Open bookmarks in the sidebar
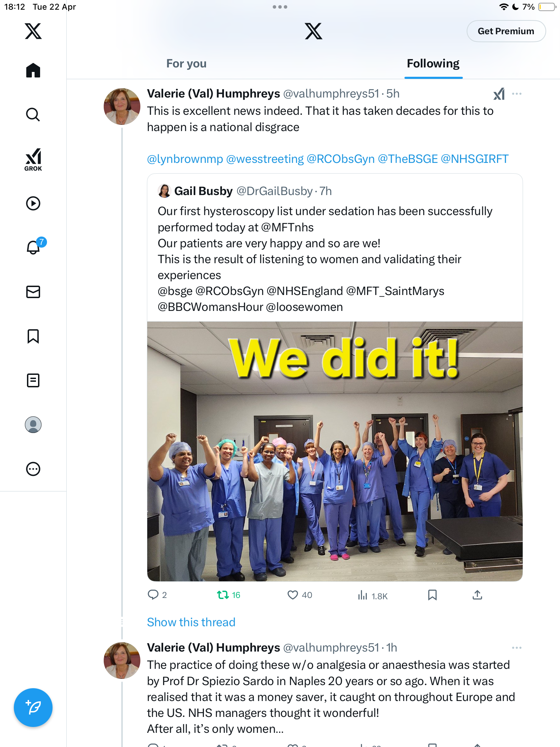560x747 pixels. 33,336
